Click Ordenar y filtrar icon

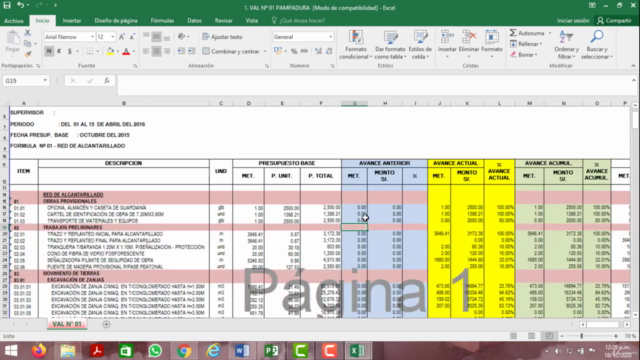(566, 37)
